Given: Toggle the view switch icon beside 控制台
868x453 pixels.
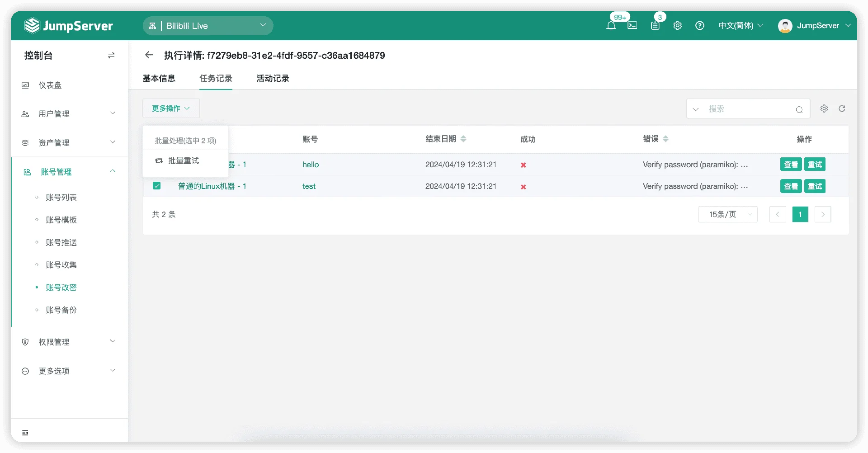Looking at the screenshot, I should point(111,55).
